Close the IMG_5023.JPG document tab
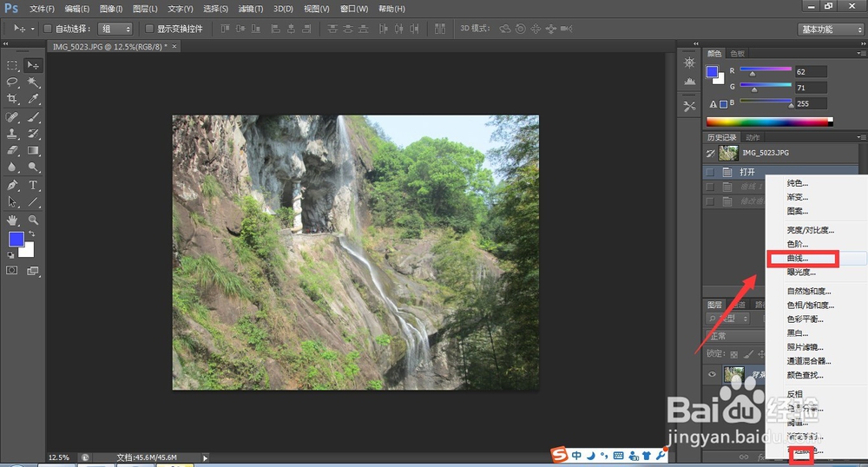Screen dimensions: 868x467 pyautogui.click(x=174, y=47)
